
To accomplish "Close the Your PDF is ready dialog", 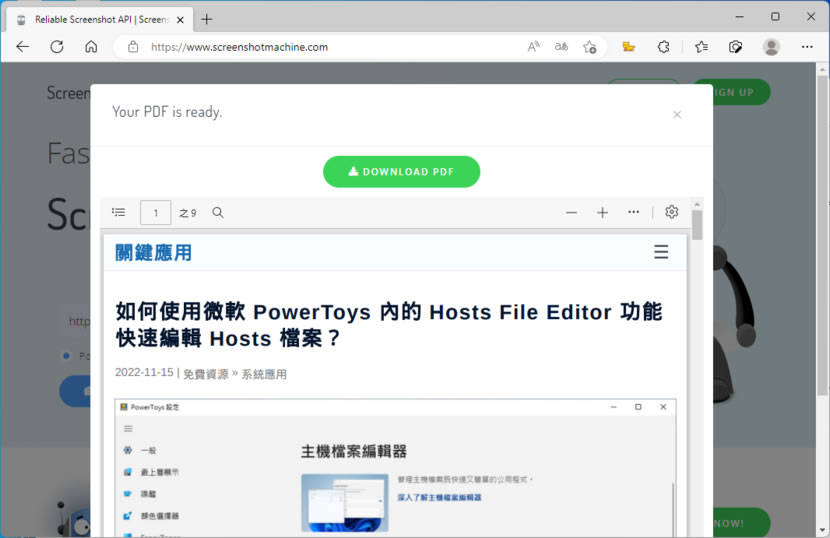I will click(676, 114).
